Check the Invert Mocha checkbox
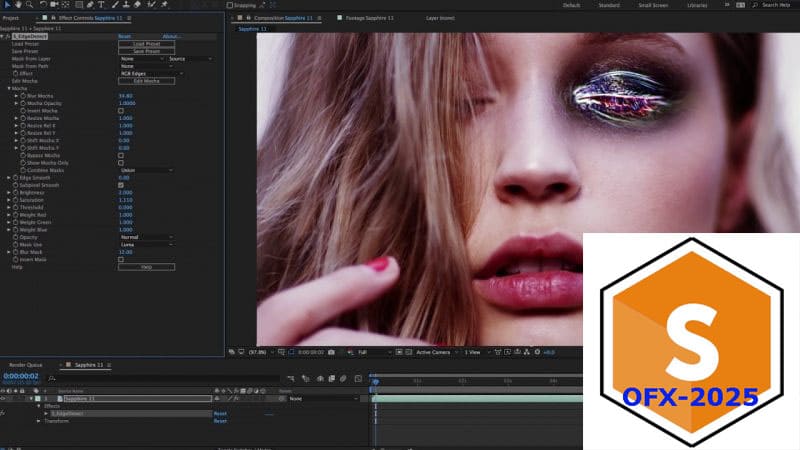This screenshot has width=800, height=450. [121, 111]
